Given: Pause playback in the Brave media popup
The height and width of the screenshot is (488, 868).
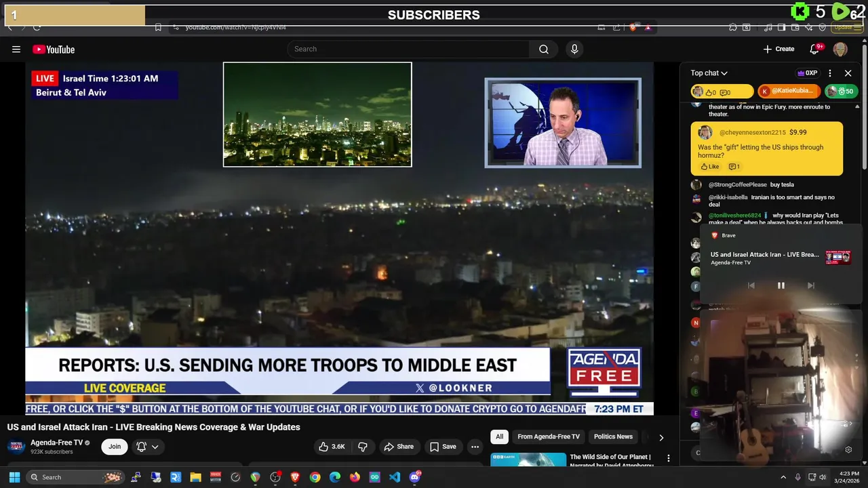Looking at the screenshot, I should tap(781, 285).
